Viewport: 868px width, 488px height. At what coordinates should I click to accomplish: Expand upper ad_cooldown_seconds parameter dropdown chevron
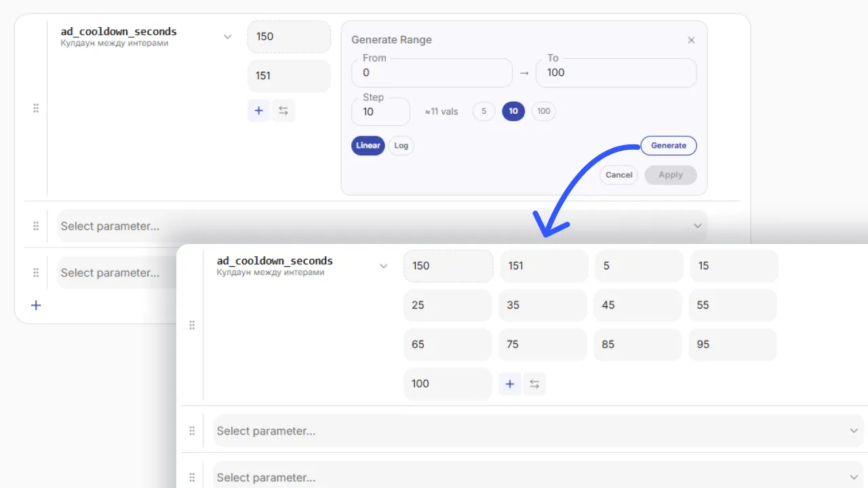click(228, 37)
